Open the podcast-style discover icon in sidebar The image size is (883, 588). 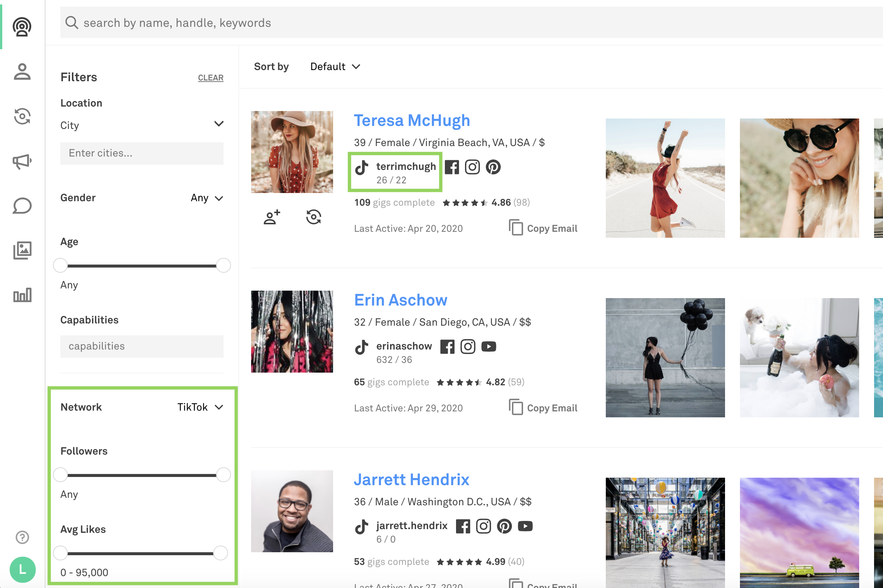22,26
